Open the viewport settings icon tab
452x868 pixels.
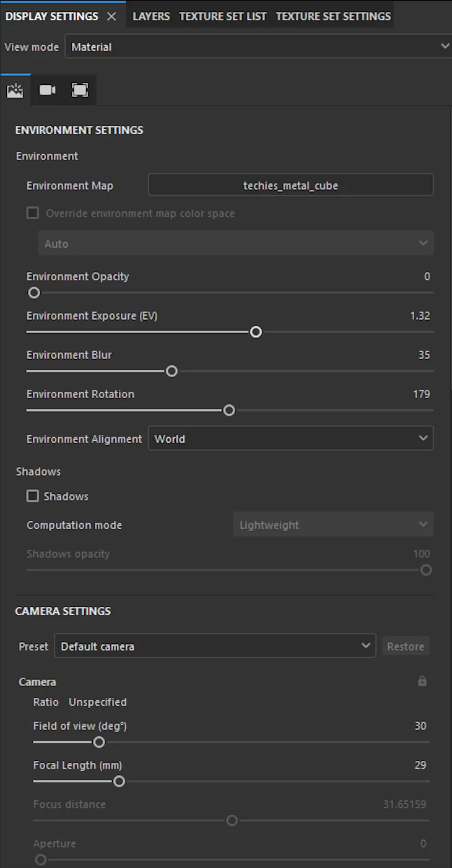pos(80,90)
